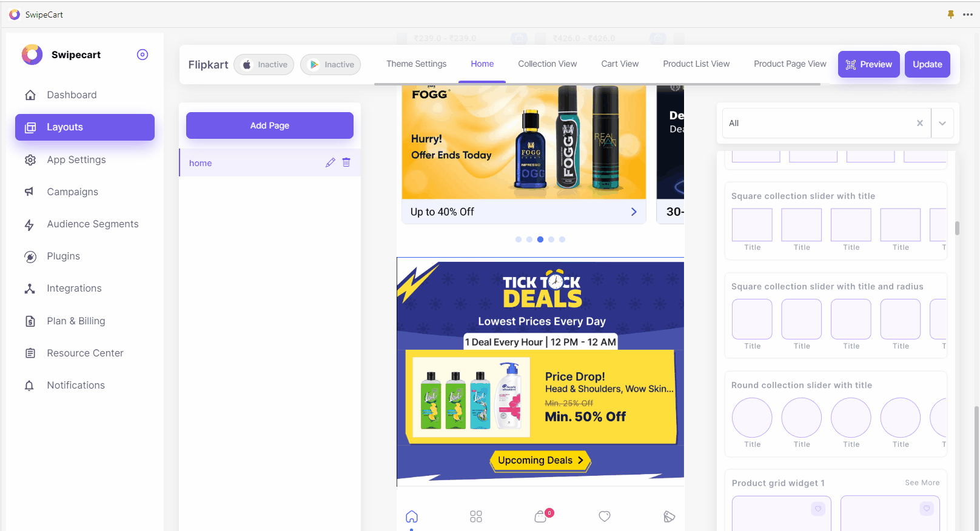Viewport: 980px width, 531px height.
Task: Toggle the Apple iOS Inactive status
Action: (x=264, y=65)
